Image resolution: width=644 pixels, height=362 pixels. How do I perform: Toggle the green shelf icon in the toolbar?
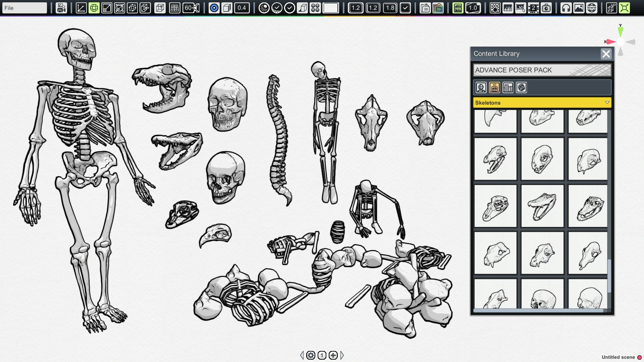458,8
